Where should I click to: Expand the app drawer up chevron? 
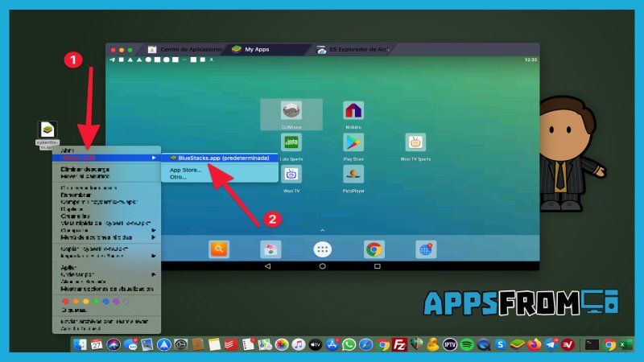tap(323, 230)
